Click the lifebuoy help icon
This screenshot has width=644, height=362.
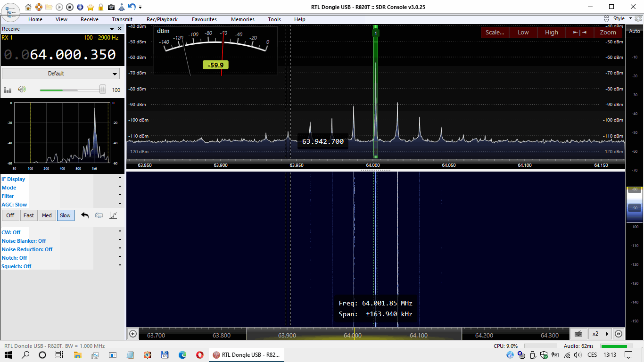click(x=39, y=7)
